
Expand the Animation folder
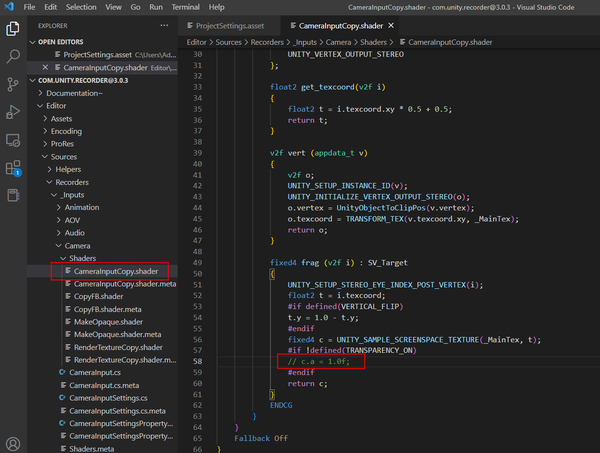pos(82,207)
